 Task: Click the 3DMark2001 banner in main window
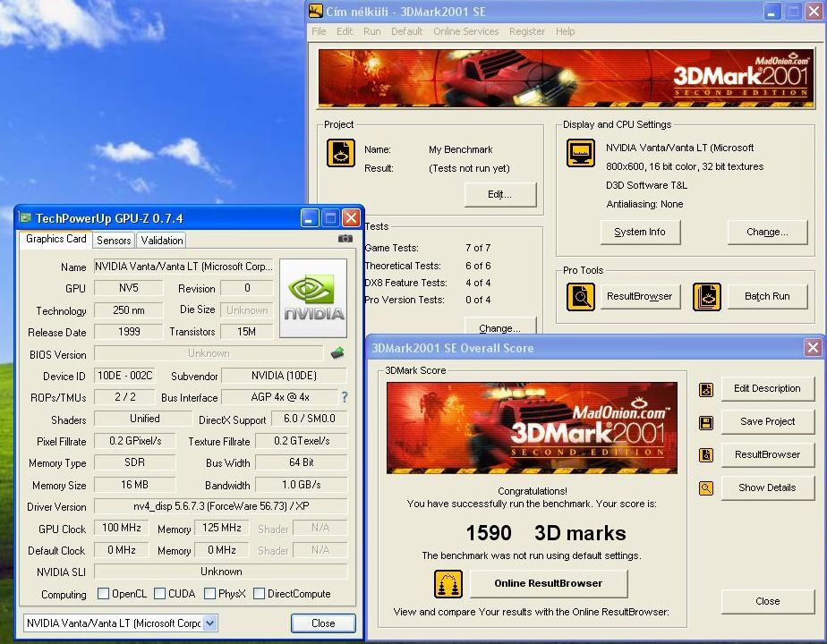tap(566, 79)
